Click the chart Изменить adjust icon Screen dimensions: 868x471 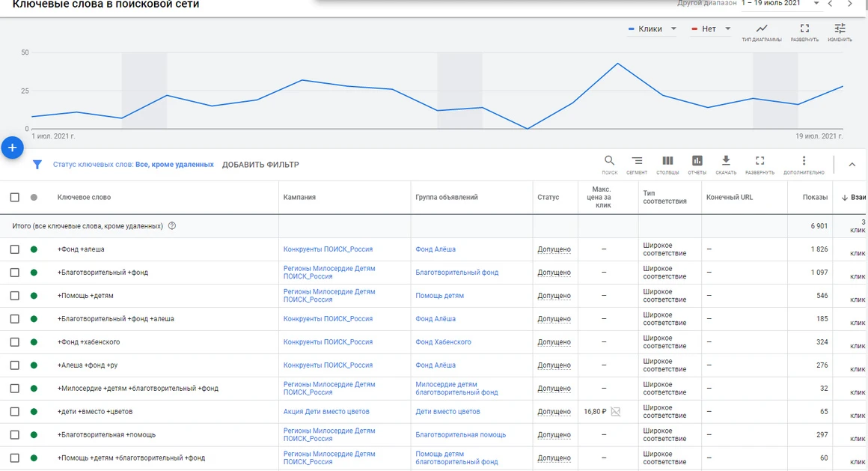tap(840, 30)
